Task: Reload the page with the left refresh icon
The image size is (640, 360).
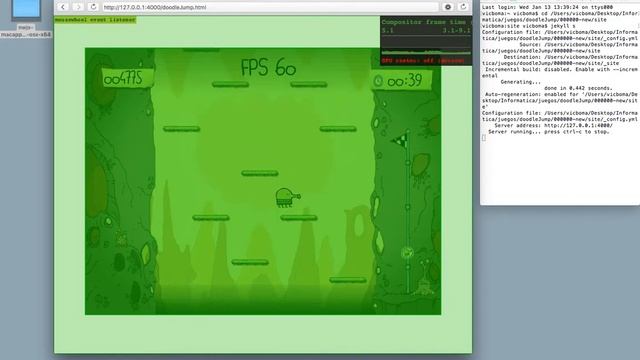Action: point(93,7)
